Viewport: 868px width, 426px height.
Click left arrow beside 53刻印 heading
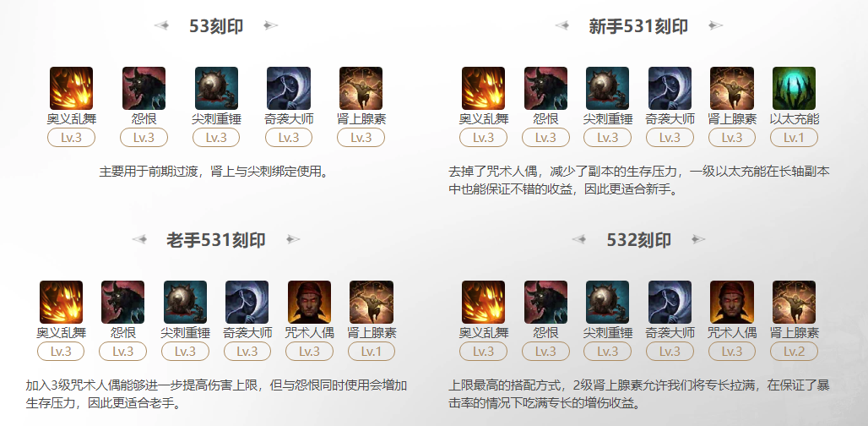(x=161, y=25)
